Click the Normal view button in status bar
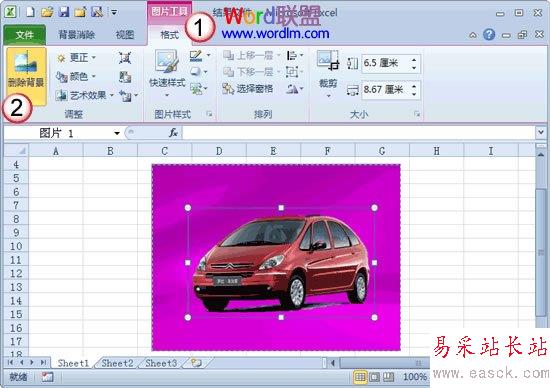Screen dimensions: 550x388 [360, 377]
